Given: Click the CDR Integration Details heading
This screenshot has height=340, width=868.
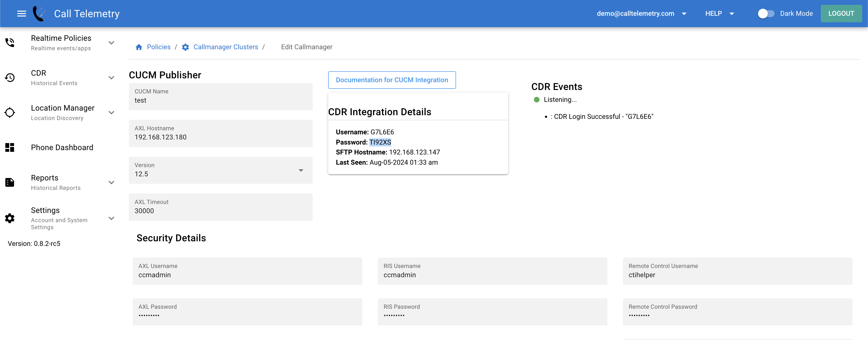Looking at the screenshot, I should tap(380, 112).
